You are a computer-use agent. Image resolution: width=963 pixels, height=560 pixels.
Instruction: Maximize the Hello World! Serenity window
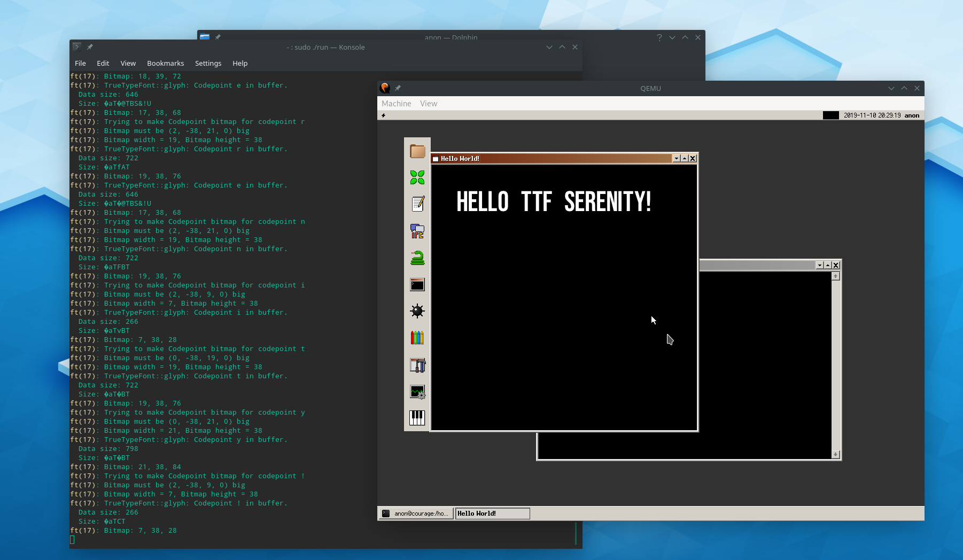click(685, 159)
